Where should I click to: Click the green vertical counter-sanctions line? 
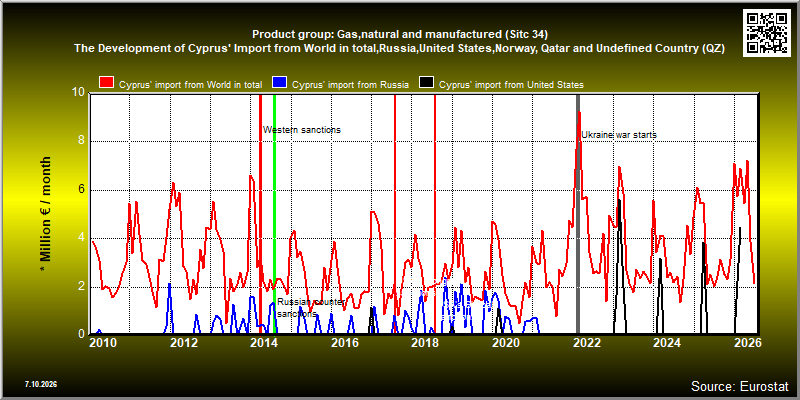(274, 214)
